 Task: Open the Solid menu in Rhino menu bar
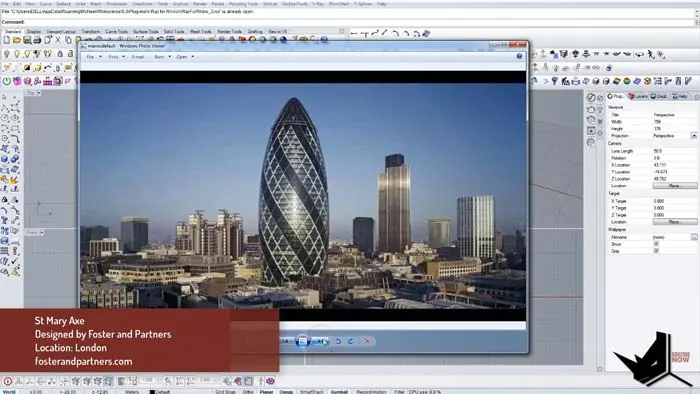(80, 4)
